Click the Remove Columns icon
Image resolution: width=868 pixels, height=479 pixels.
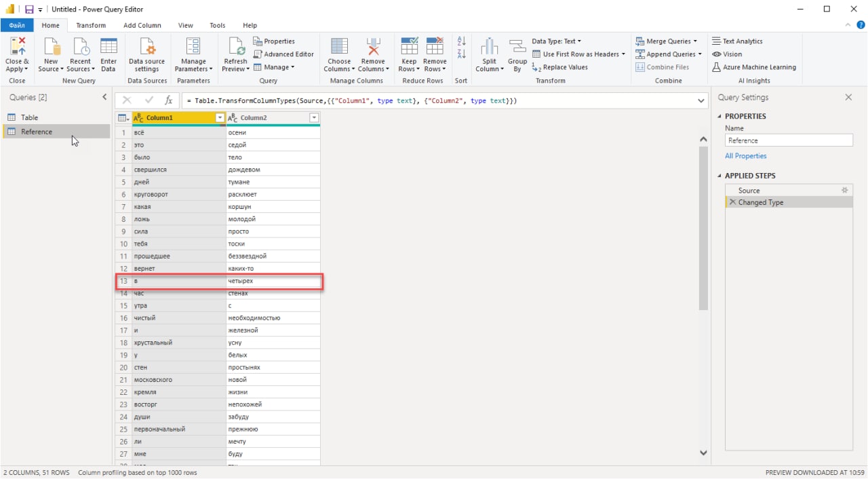tap(373, 46)
